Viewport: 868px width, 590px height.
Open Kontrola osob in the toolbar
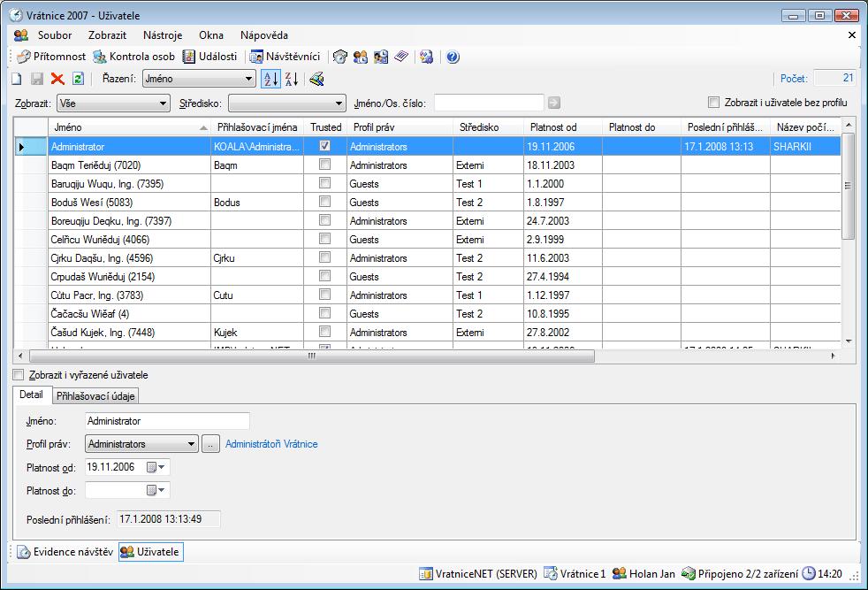pos(133,57)
